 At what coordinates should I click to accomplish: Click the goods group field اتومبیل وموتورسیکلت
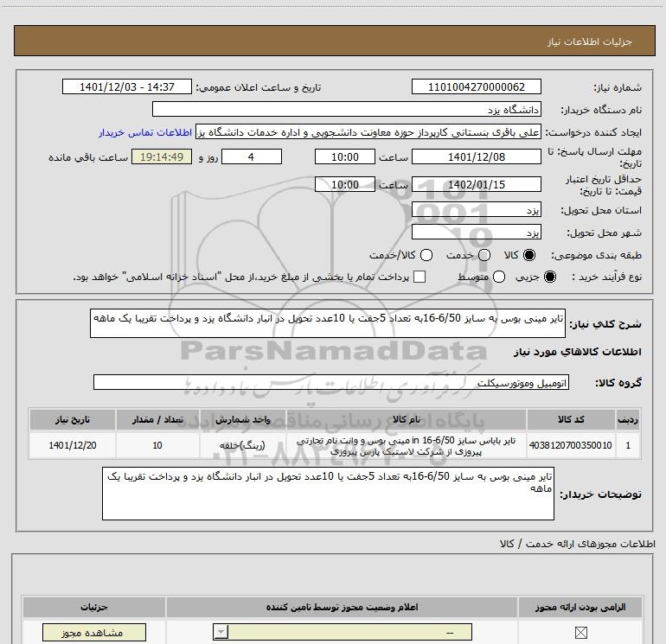point(331,382)
